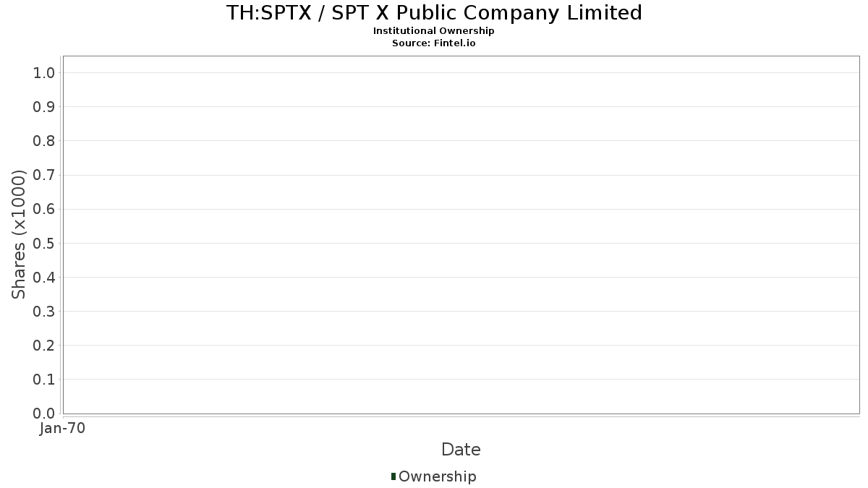Click the 0.7 y-axis tick label
This screenshot has width=868, height=488.
point(44,175)
